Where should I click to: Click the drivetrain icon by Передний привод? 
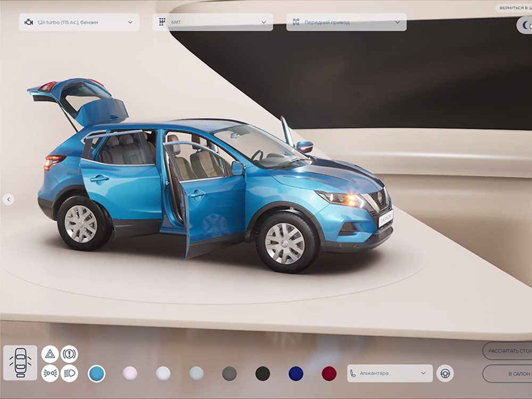click(x=296, y=22)
